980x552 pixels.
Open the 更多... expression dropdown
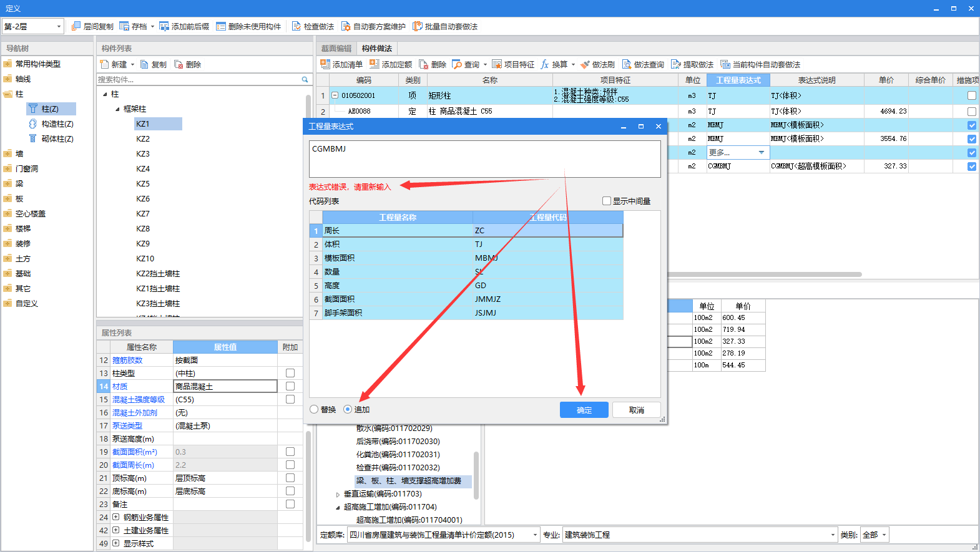[762, 153]
